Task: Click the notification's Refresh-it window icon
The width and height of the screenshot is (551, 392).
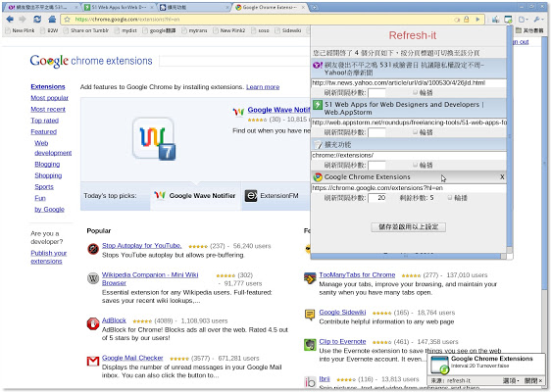Action: (x=439, y=365)
